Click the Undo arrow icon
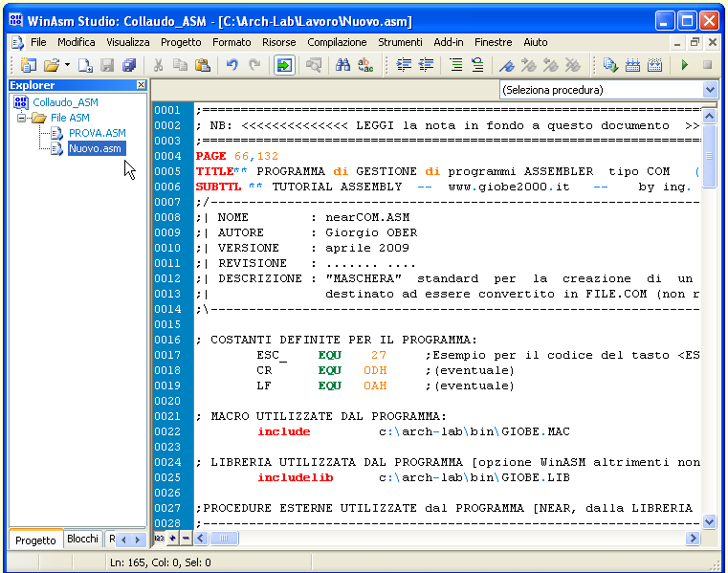This screenshot has height=573, width=728. coord(232,65)
